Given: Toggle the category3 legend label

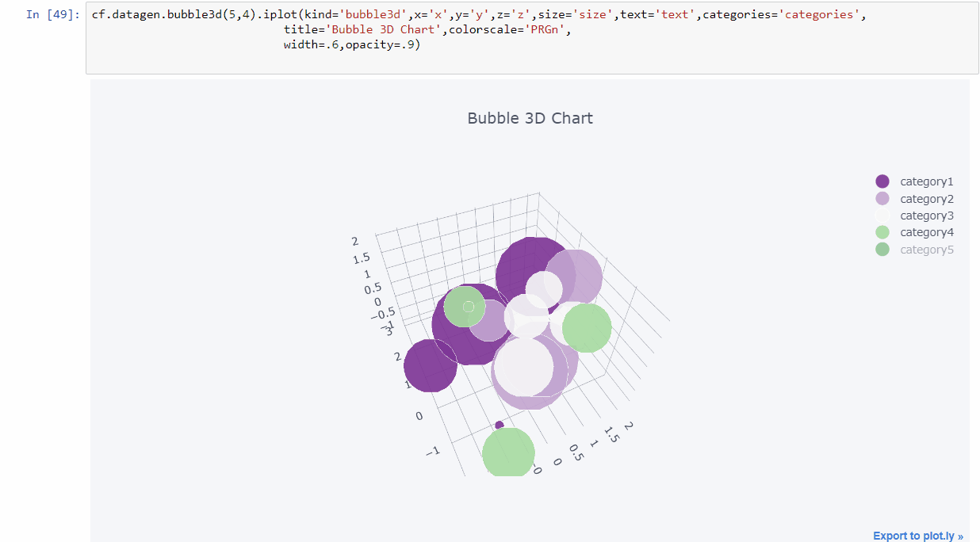Looking at the screenshot, I should coord(926,216).
